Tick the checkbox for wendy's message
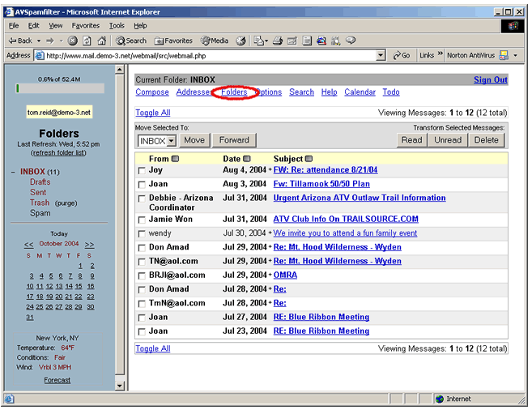Image resolution: width=532 pixels, height=410 pixels. [x=142, y=233]
